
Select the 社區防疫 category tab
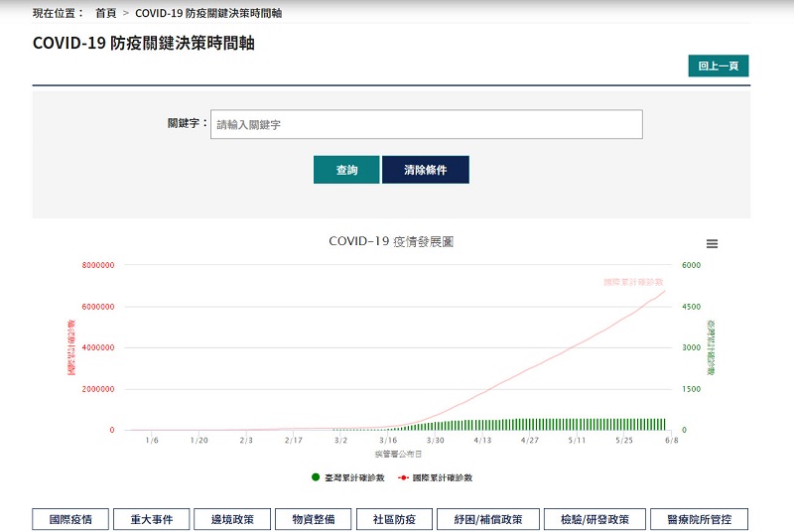[394, 519]
